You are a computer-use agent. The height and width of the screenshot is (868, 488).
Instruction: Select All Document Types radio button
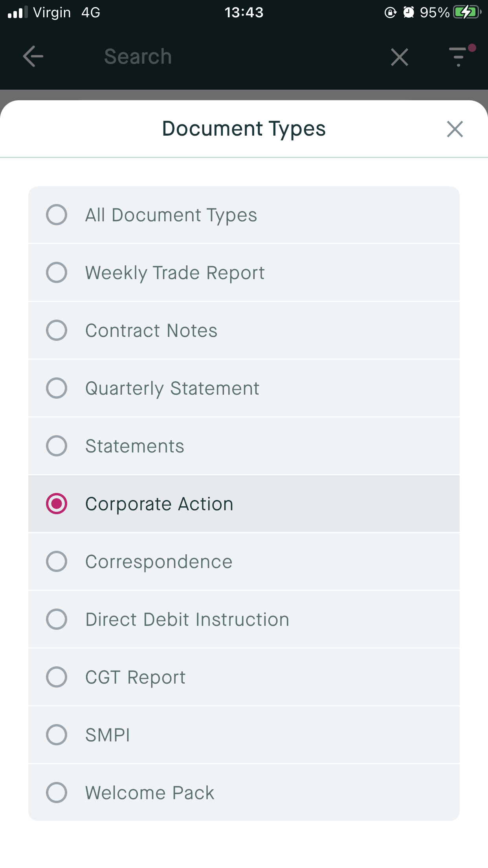(57, 215)
